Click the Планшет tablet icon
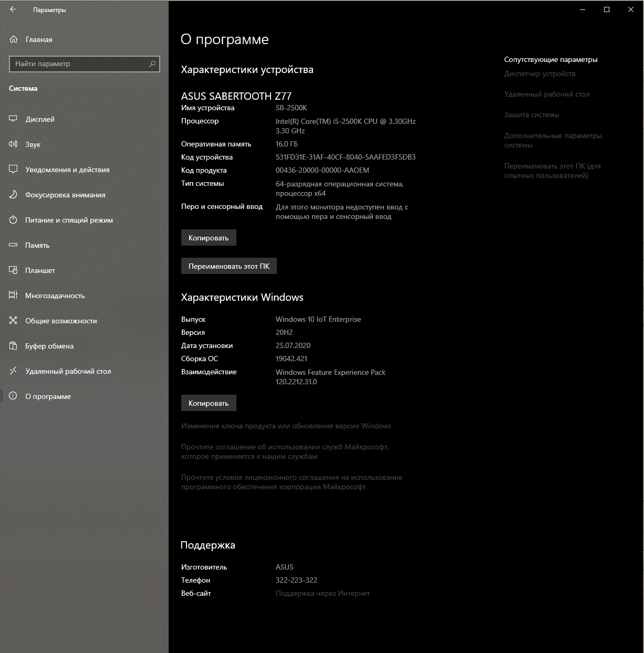 pyautogui.click(x=14, y=270)
